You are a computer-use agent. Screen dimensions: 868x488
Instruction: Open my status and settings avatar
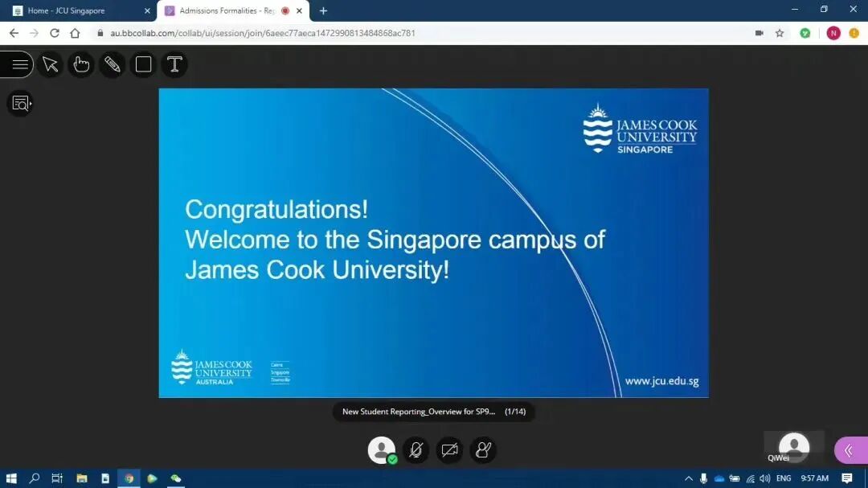382,449
